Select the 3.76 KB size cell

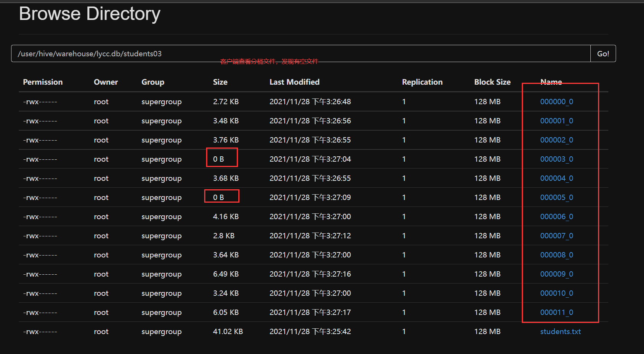tap(226, 140)
